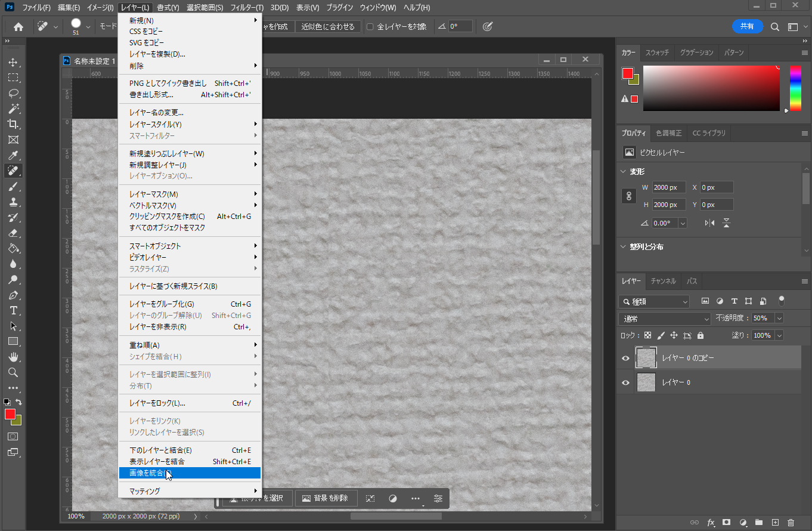This screenshot has width=812, height=531.
Task: Select the Lasso tool
Action: pyautogui.click(x=13, y=93)
